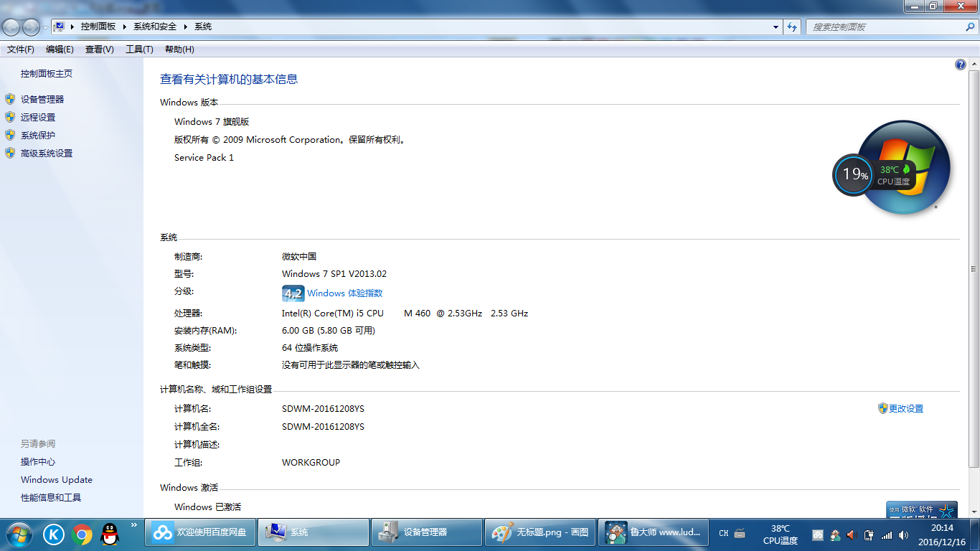This screenshot has height=551, width=980.
Task: Click the shield icon beside 系统保护
Action: [10, 135]
